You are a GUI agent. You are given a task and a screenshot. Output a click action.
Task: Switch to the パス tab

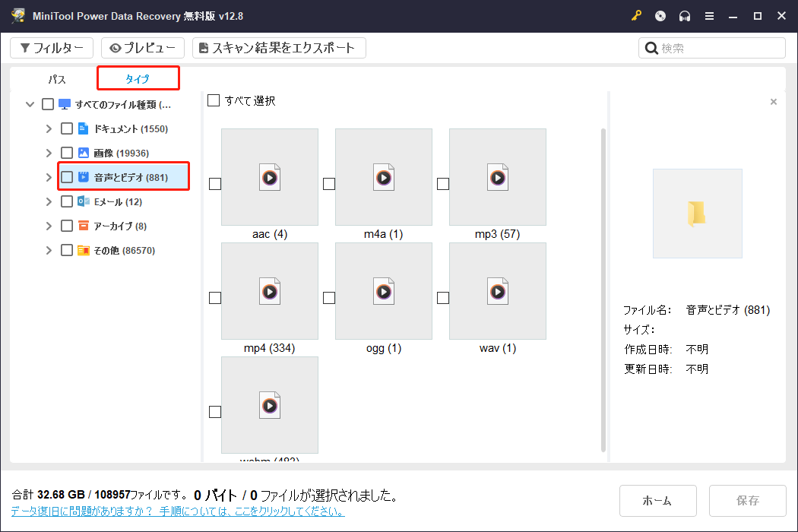(56, 78)
